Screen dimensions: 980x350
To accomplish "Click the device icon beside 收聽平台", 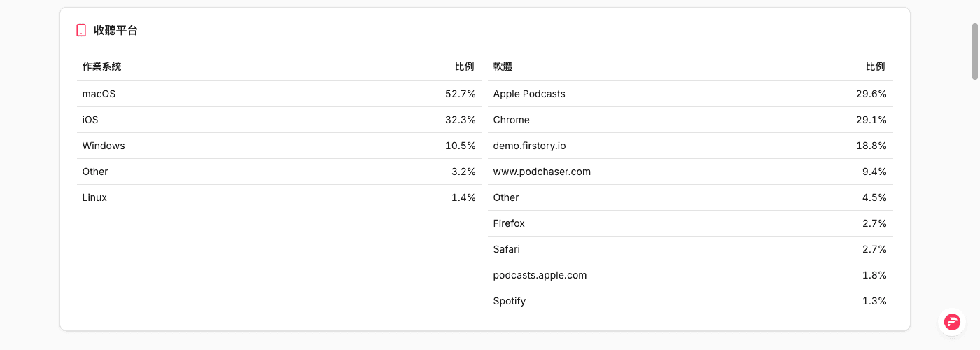I will point(81,30).
